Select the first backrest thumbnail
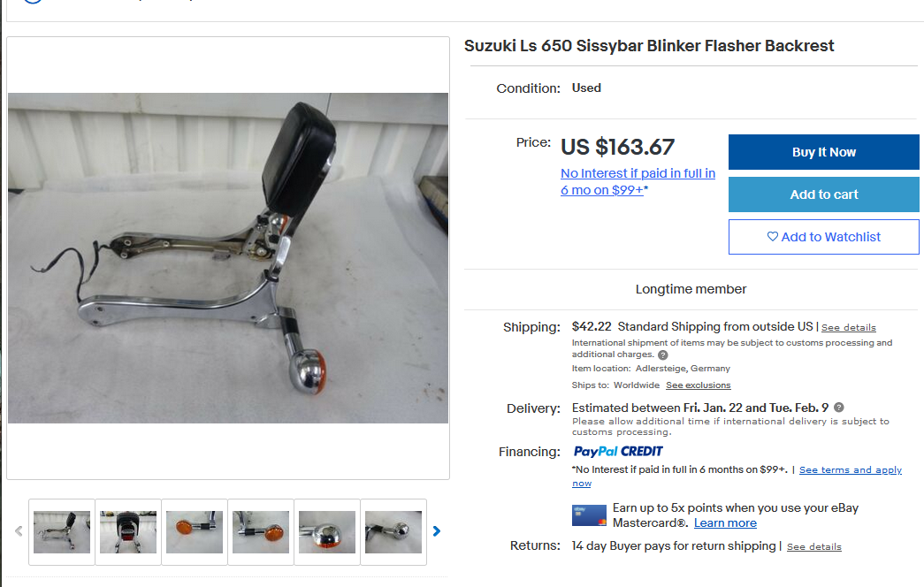The image size is (924, 587). [x=62, y=531]
